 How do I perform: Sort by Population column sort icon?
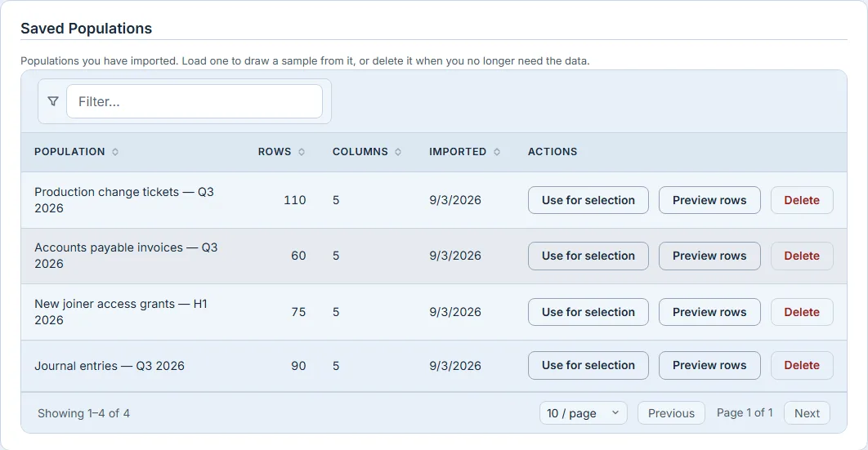coord(115,152)
